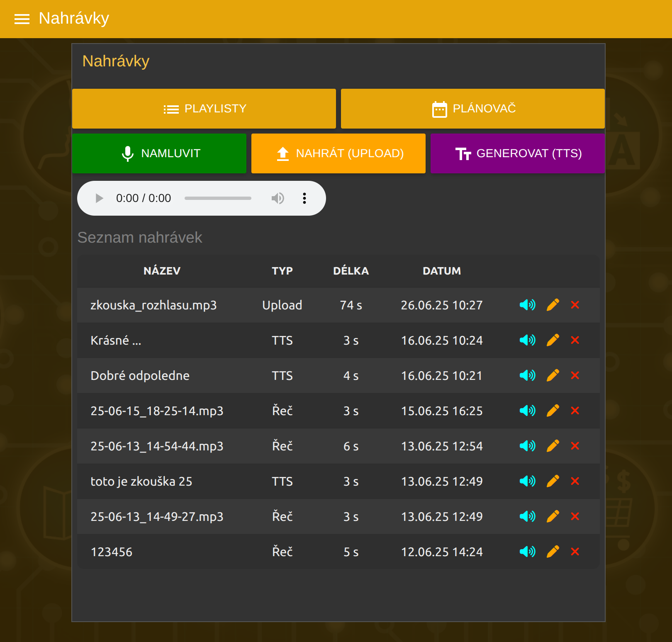This screenshot has height=642, width=672.
Task: Mute the audio player volume
Action: (x=278, y=198)
